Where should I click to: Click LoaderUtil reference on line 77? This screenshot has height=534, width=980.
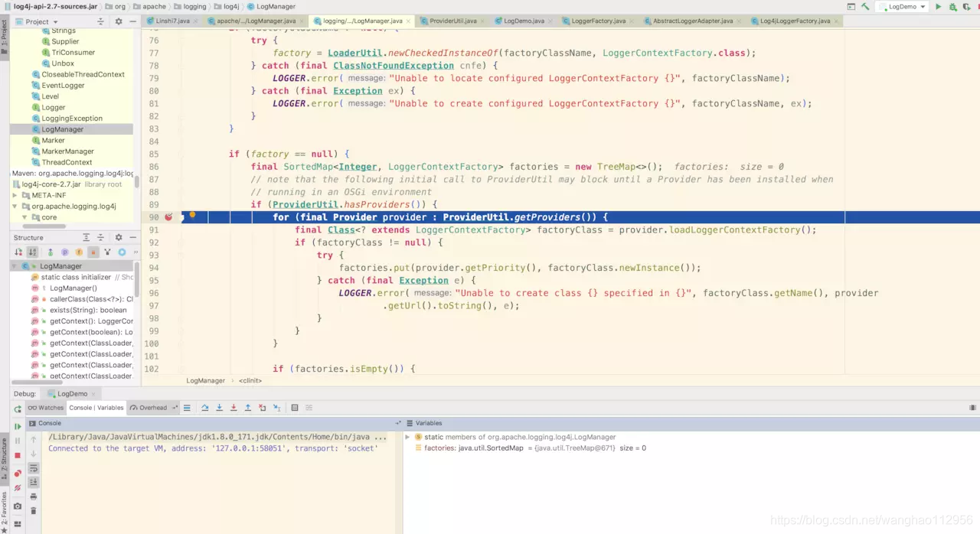pos(354,53)
